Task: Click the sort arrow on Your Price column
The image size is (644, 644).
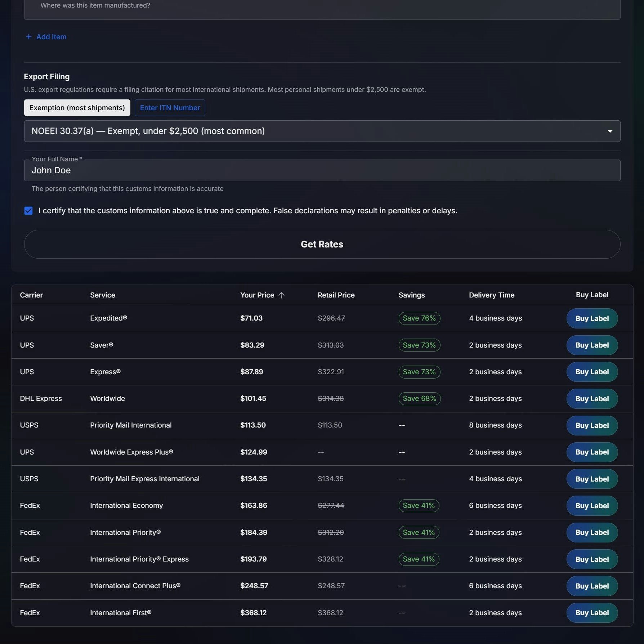Action: 282,295
